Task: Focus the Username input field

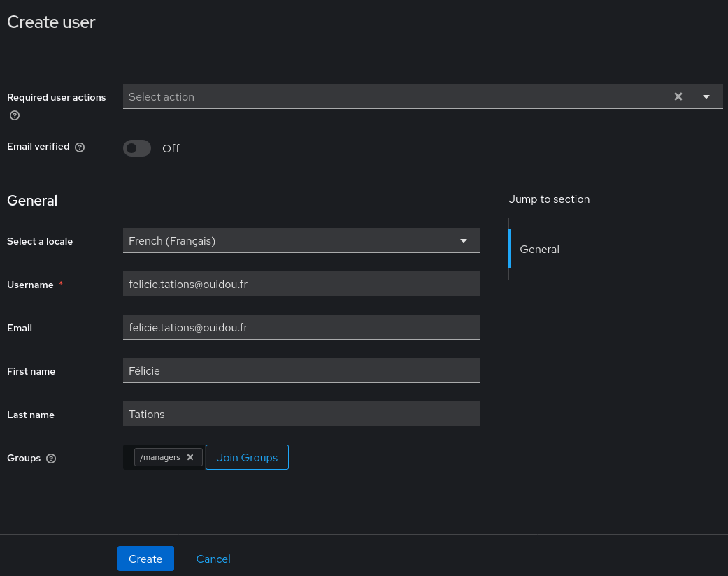Action: (x=301, y=284)
